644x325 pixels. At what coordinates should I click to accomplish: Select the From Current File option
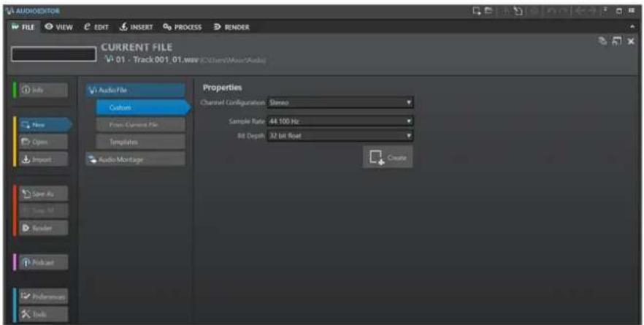(x=140, y=124)
